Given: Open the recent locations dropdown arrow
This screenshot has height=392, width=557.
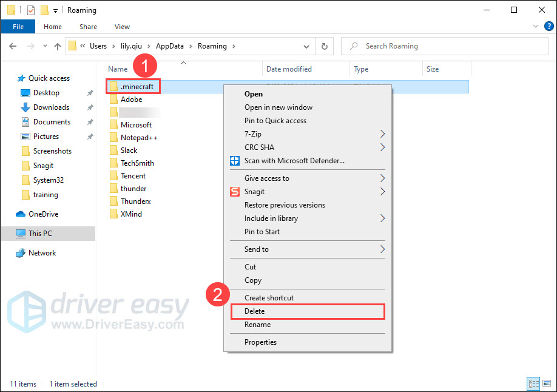Looking at the screenshot, I should click(45, 46).
